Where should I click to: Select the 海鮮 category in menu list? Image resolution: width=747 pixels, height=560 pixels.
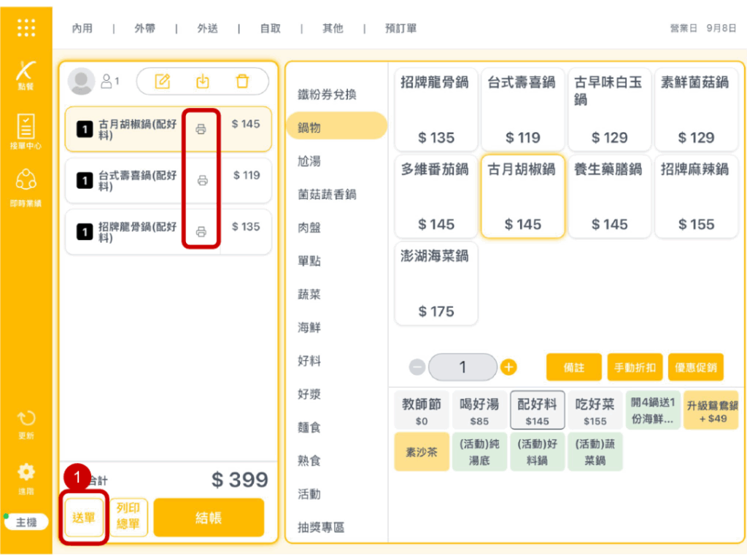click(x=309, y=328)
